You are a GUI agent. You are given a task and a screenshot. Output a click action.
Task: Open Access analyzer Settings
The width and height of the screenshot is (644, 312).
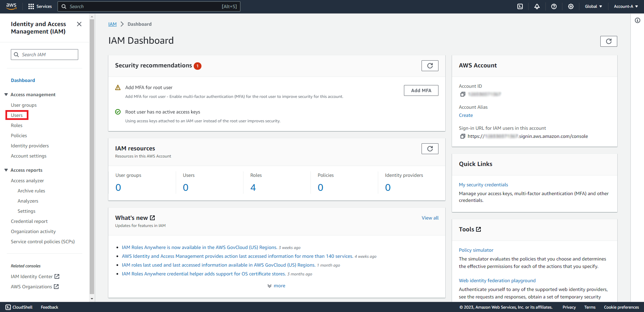coord(26,211)
